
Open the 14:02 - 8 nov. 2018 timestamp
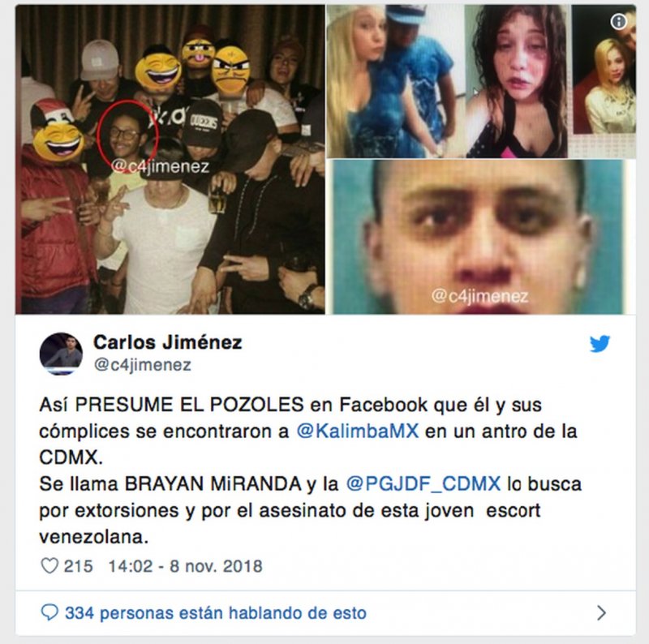tap(186, 566)
